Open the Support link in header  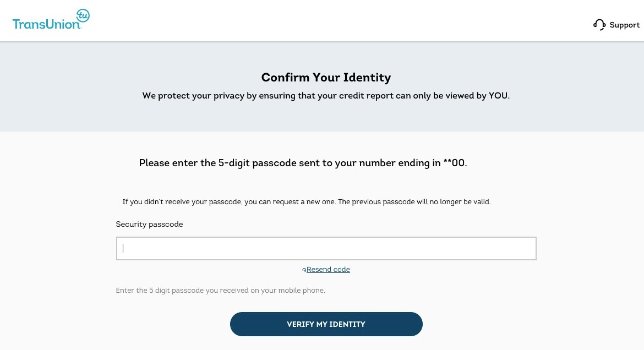point(624,25)
